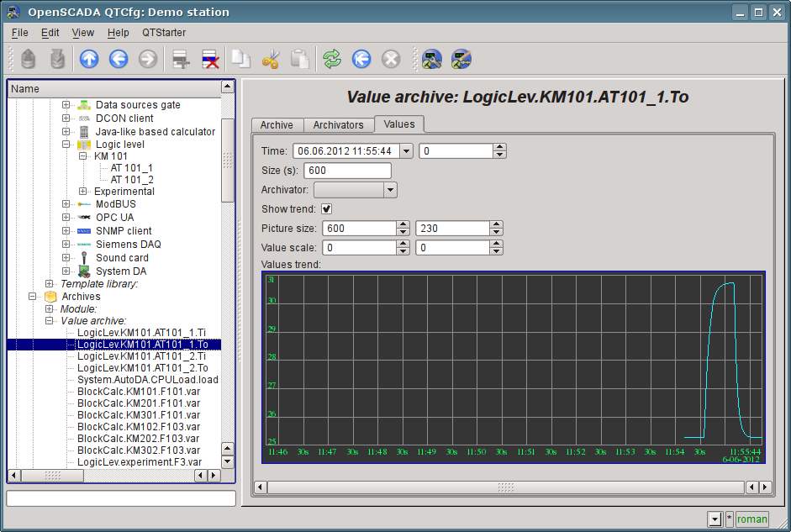Open the QTStarter menu

164,33
